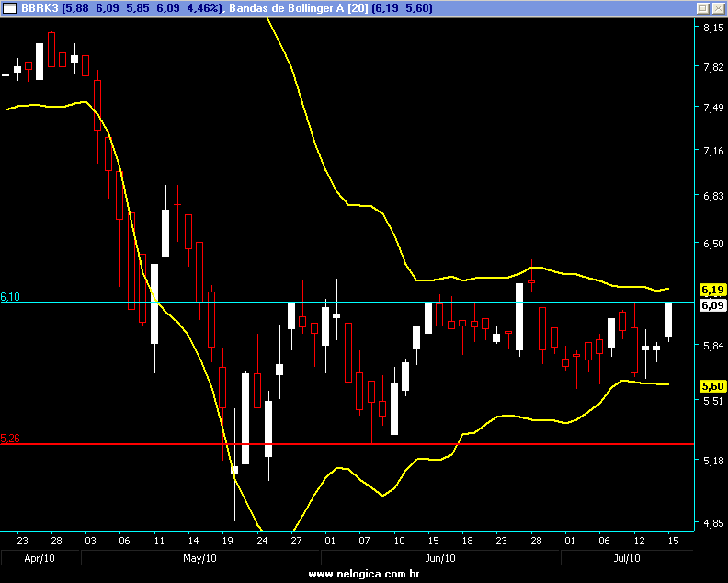Select the BBRK3 ticker title text
728x583 pixels.
click(x=40, y=8)
